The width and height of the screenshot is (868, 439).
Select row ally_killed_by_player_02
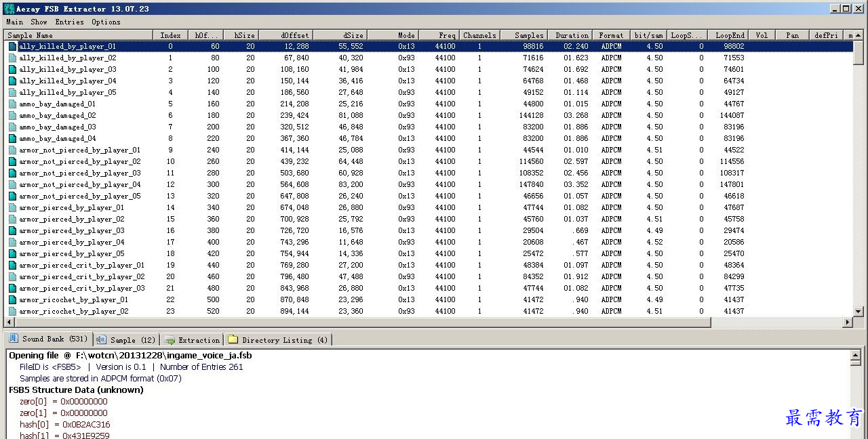pos(430,58)
